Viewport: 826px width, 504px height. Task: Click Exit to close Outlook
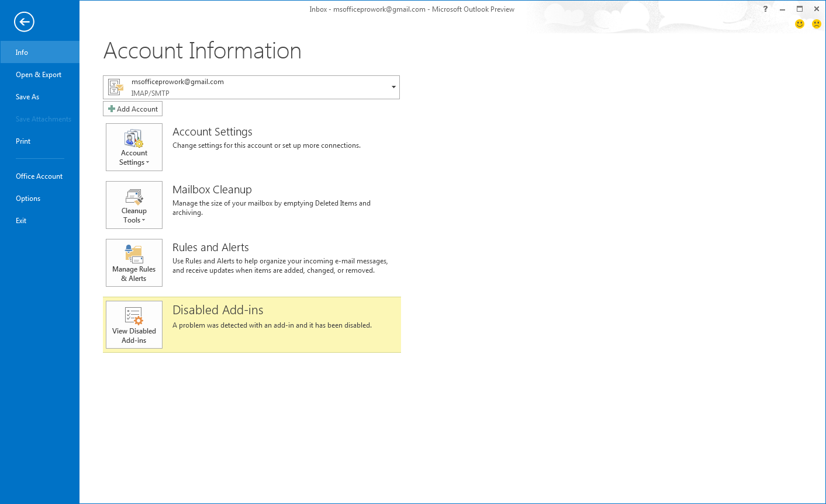(x=21, y=221)
